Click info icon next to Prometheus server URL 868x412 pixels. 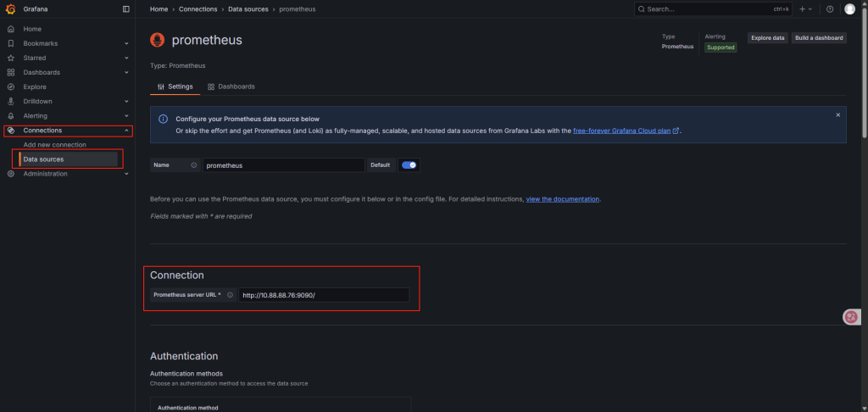[x=230, y=295]
